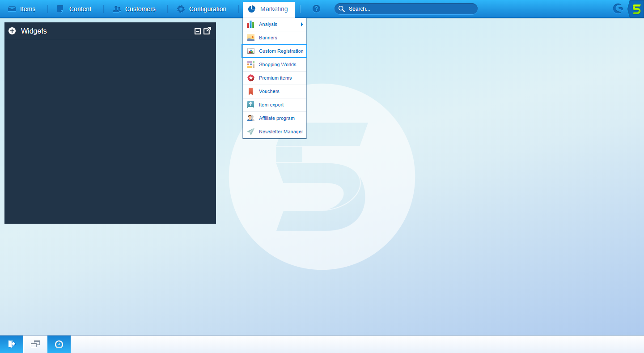This screenshot has width=644, height=353.
Task: Open the window overview icon
Action: click(35, 344)
